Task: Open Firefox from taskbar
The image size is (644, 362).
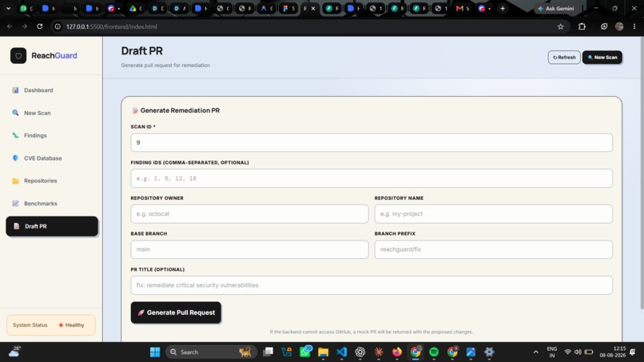Action: [397, 352]
